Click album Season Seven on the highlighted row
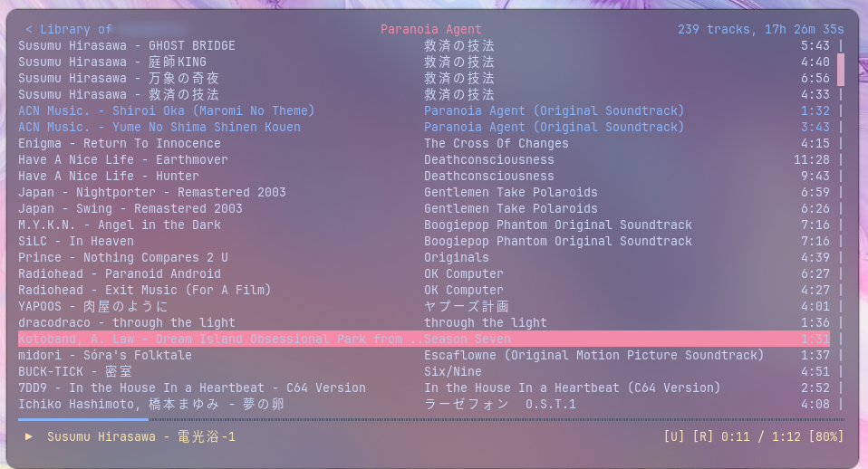868x469 pixels. point(468,339)
